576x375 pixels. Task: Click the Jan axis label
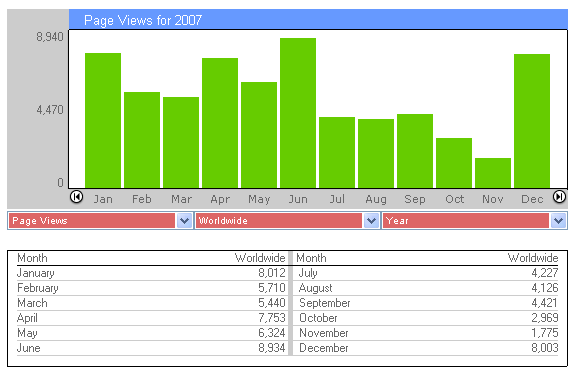[103, 199]
